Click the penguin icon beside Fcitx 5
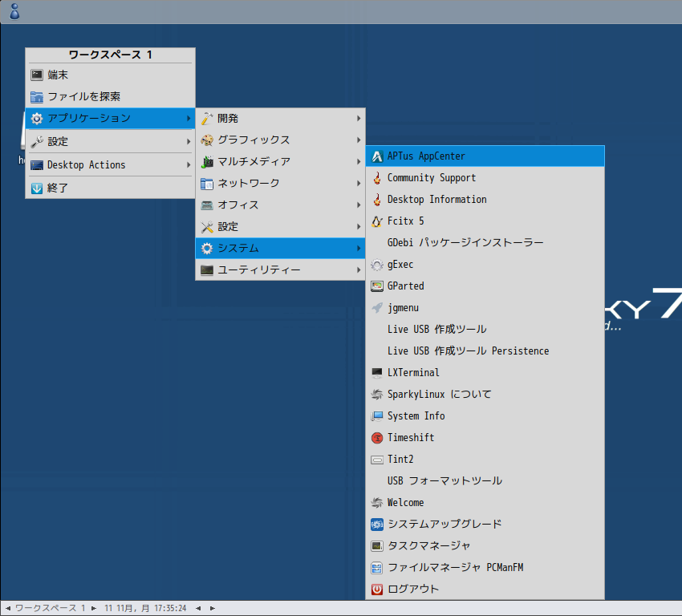The image size is (682, 616). click(x=377, y=221)
